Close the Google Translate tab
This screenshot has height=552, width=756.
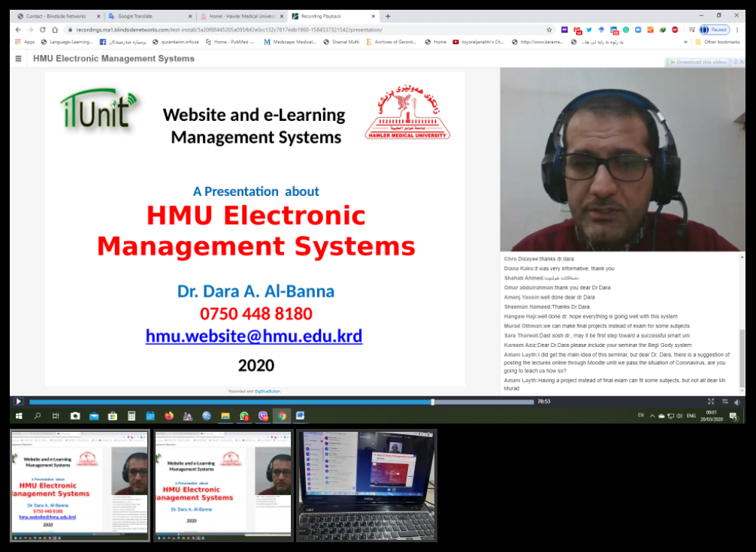(x=189, y=17)
